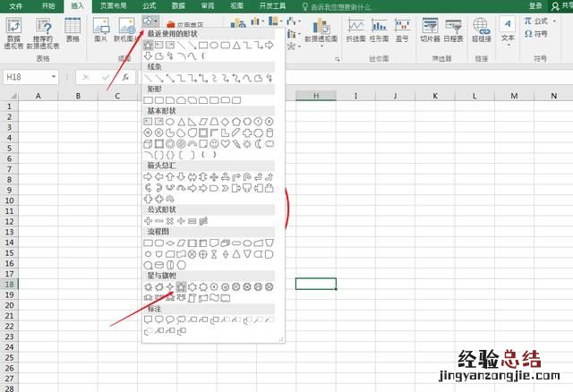Pick the left arrow in 箭头总汇 section
The width and height of the screenshot is (573, 392).
[x=159, y=177]
